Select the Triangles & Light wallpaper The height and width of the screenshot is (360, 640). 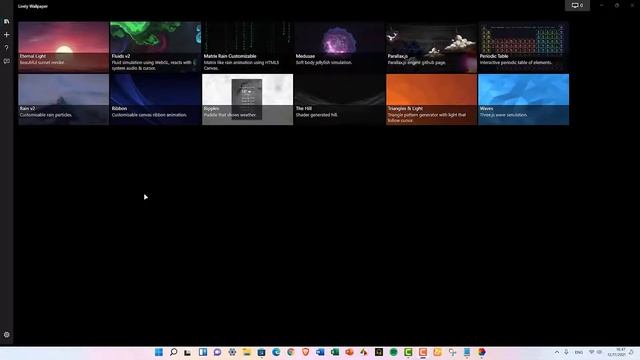point(431,99)
